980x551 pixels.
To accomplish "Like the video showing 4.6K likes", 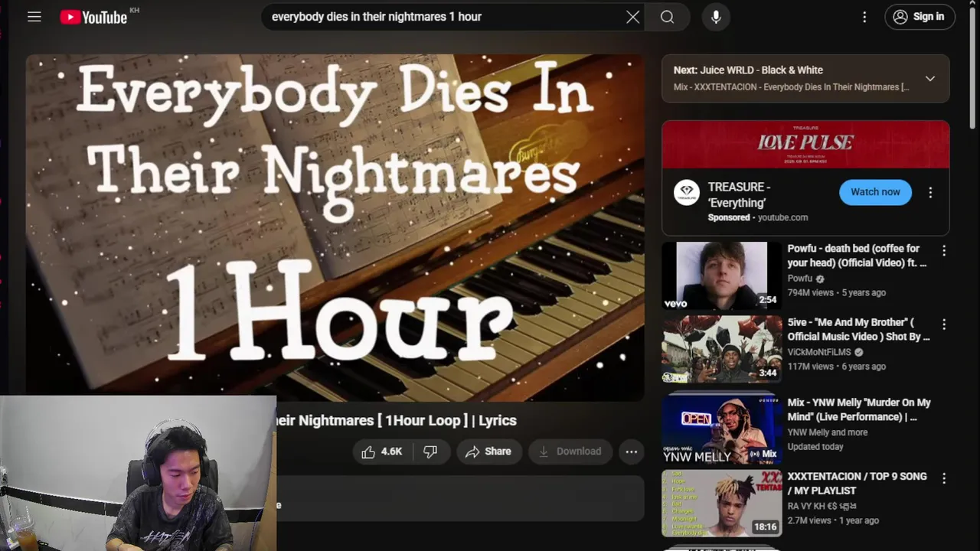I will tap(382, 452).
